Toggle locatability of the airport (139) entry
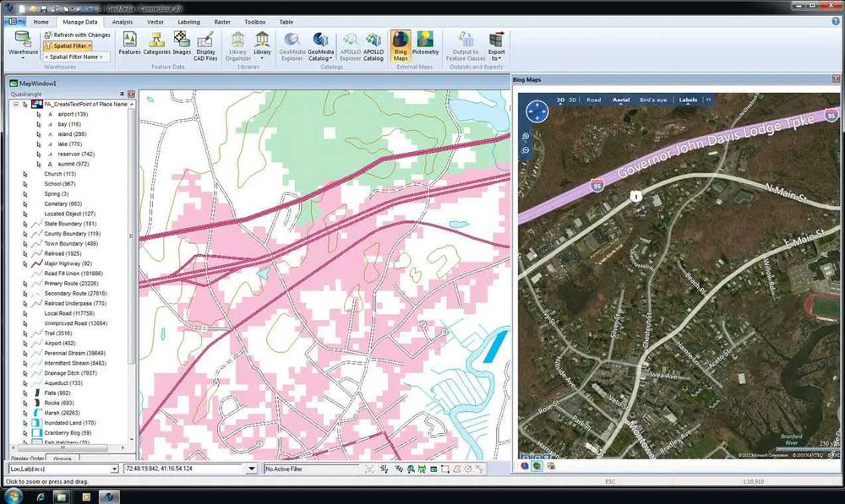This screenshot has width=845, height=504. point(38,114)
